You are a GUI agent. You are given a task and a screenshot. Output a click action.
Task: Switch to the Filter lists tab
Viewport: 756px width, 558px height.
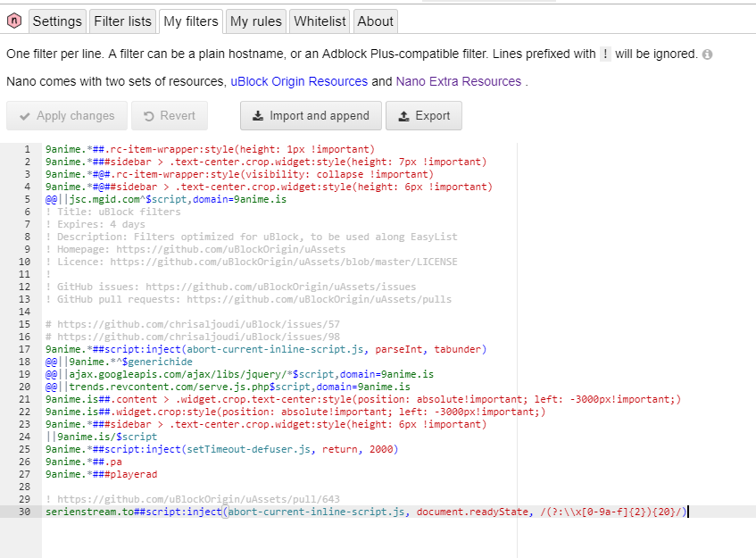point(122,21)
